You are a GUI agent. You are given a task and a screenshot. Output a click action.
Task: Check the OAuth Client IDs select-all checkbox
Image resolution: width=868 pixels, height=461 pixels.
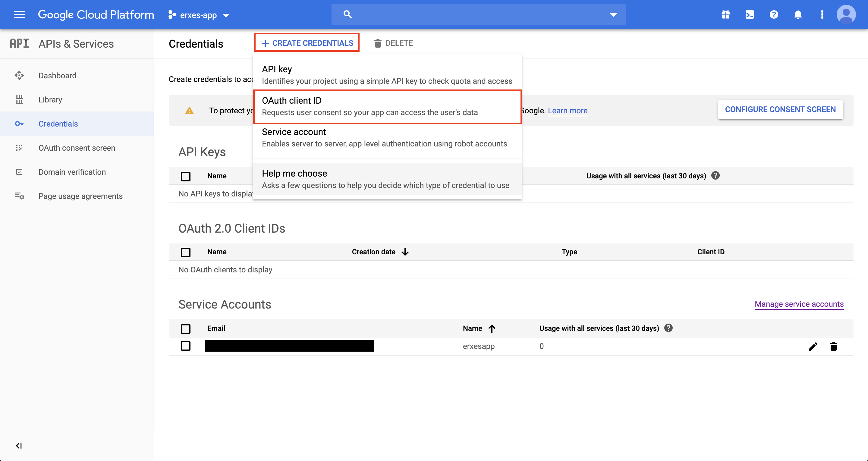(x=185, y=252)
